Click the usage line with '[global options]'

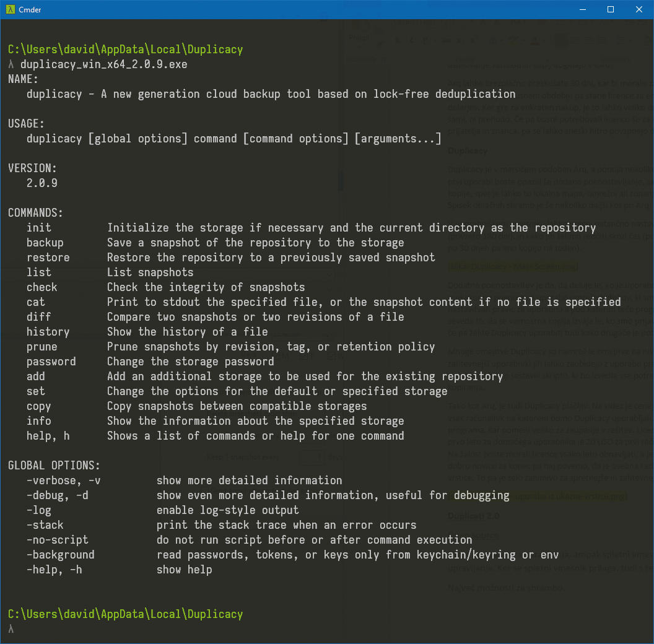(233, 139)
